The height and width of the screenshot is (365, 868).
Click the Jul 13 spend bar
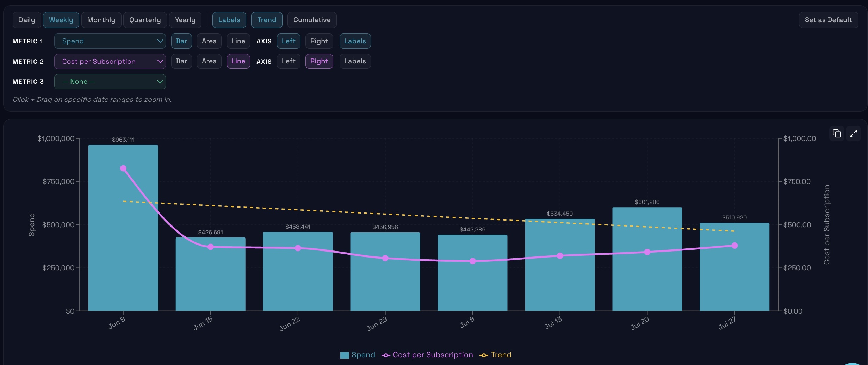(x=560, y=265)
